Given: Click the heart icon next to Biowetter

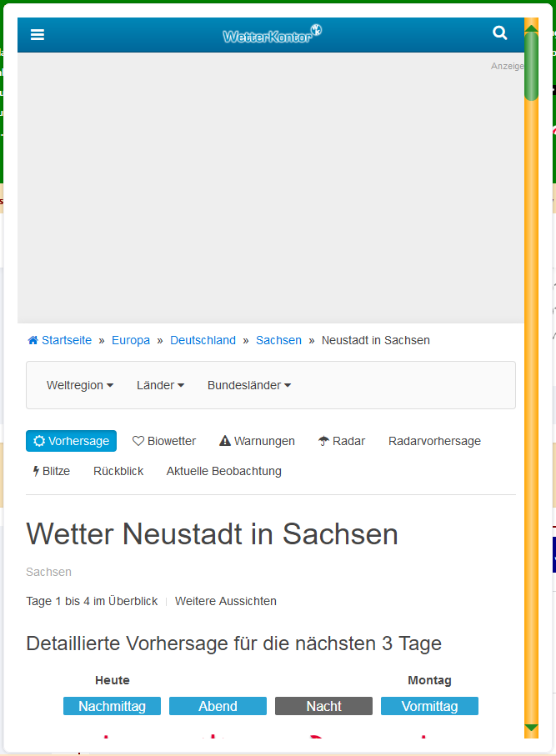Looking at the screenshot, I should (138, 441).
